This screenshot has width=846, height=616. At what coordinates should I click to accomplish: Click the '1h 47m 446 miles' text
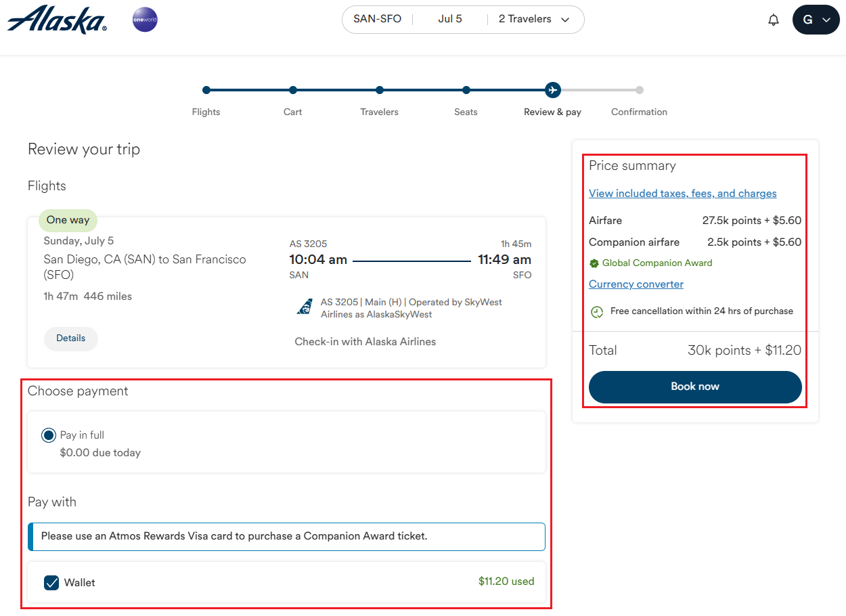coord(88,296)
